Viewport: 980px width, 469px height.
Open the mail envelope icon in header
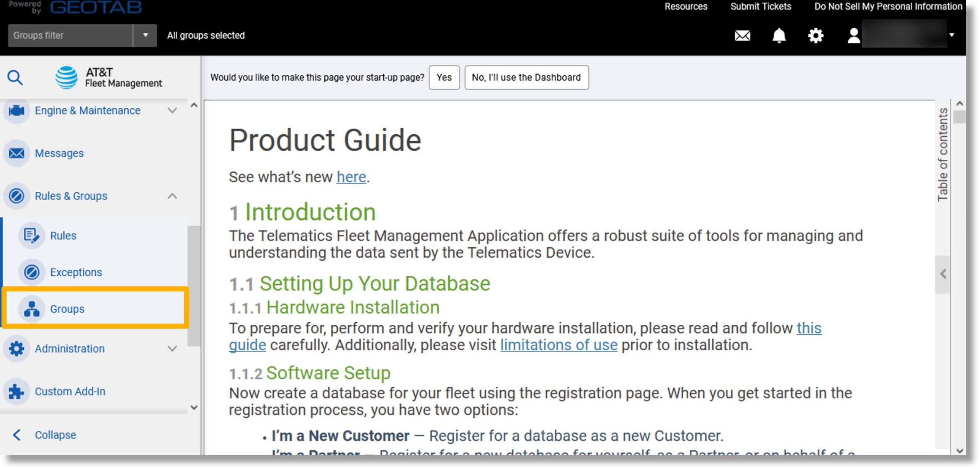pyautogui.click(x=742, y=36)
